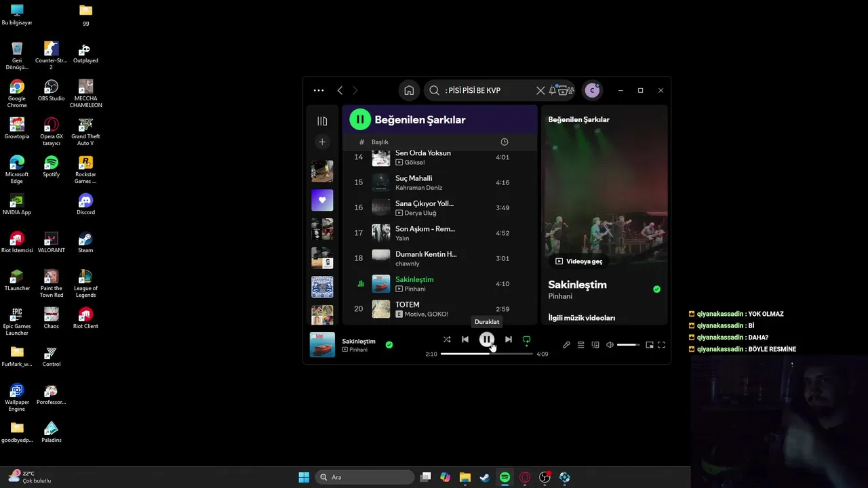868x488 pixels.
Task: Open the play queue icon
Action: (581, 345)
